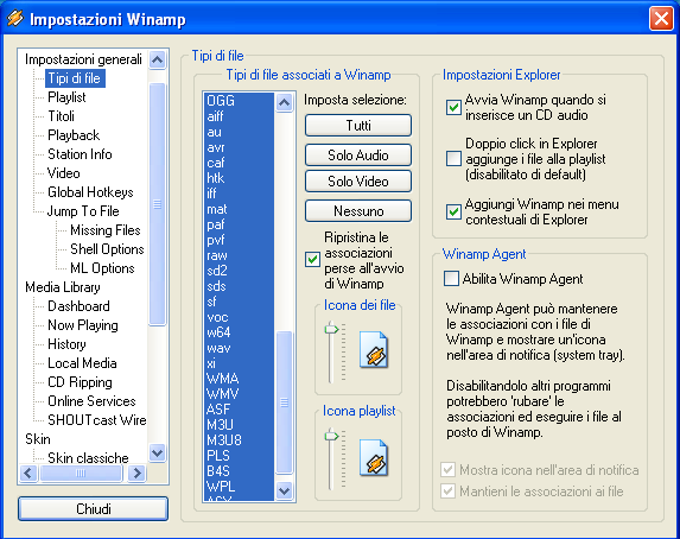
Task: Select 'raw' file type entry
Action: click(x=239, y=255)
